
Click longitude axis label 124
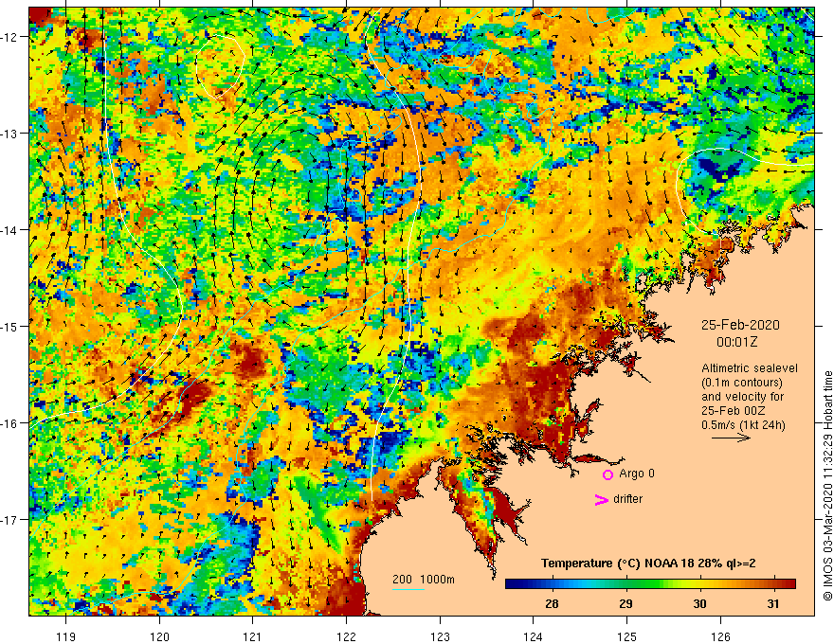click(x=534, y=636)
